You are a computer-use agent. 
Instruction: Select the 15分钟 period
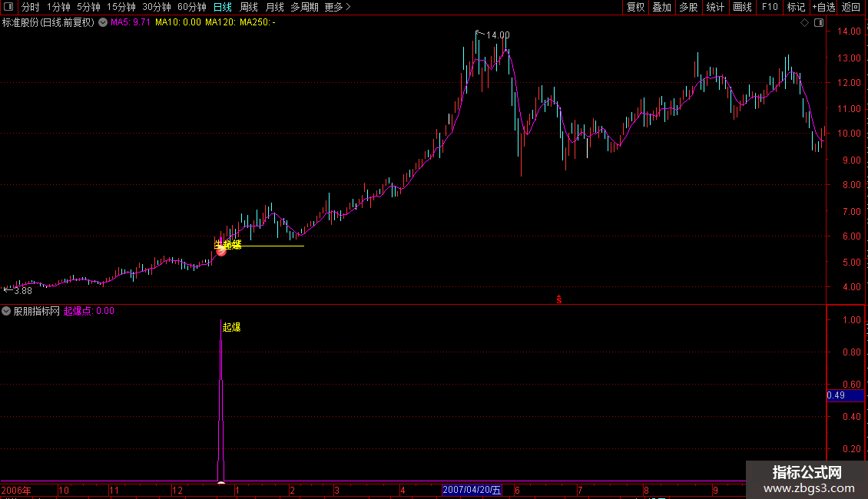point(121,7)
